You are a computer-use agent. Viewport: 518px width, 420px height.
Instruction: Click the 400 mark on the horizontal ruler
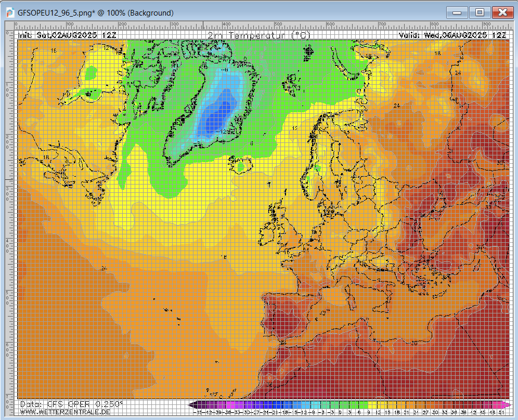coord(226,25)
